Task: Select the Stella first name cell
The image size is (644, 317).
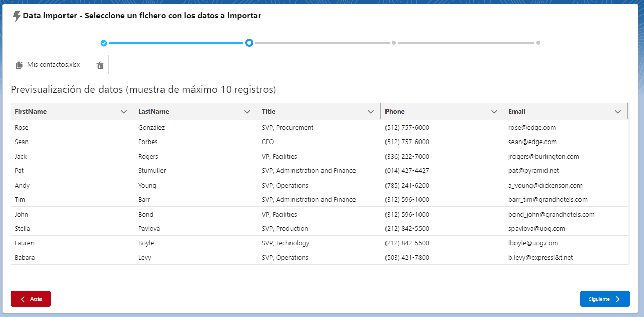Action: pyautogui.click(x=72, y=229)
